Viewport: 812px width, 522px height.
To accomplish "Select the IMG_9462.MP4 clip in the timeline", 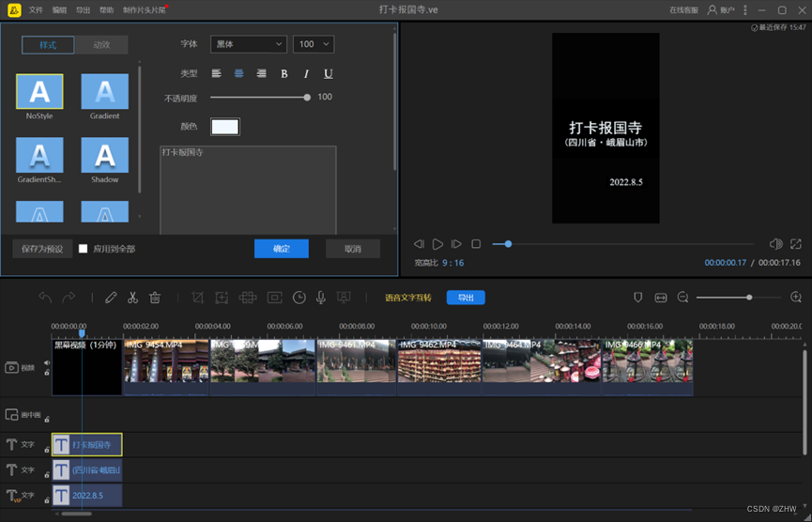I will click(x=439, y=368).
